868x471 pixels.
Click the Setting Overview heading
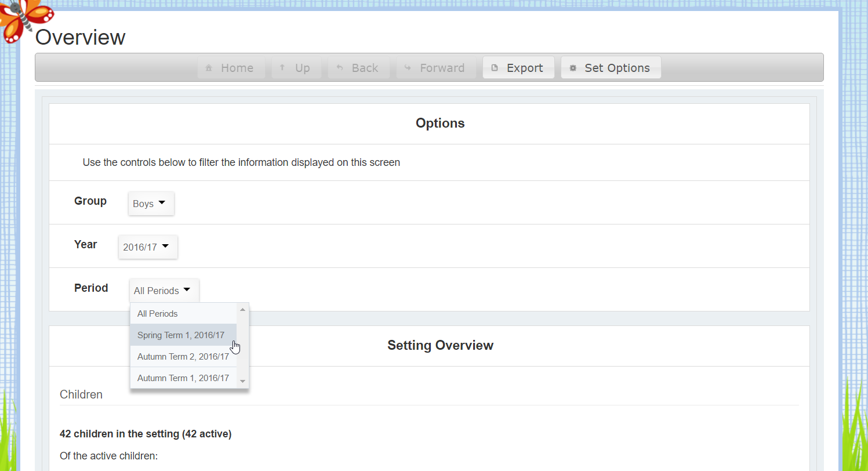pos(440,345)
